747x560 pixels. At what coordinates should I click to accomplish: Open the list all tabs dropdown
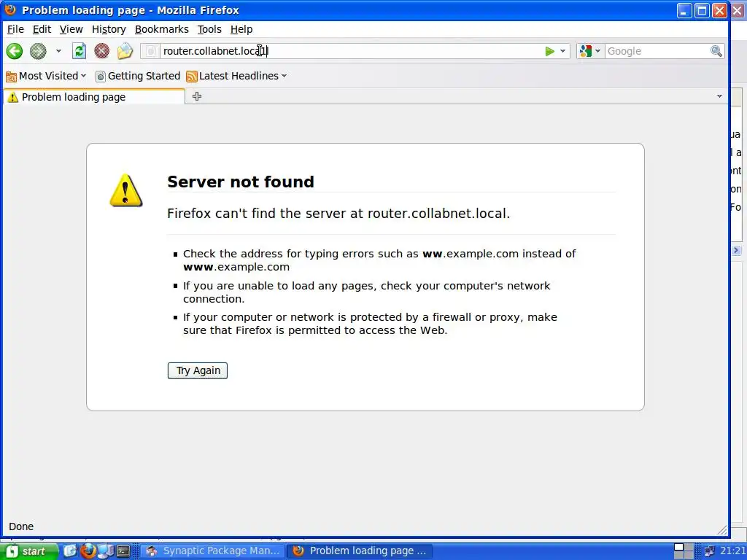pyautogui.click(x=719, y=96)
